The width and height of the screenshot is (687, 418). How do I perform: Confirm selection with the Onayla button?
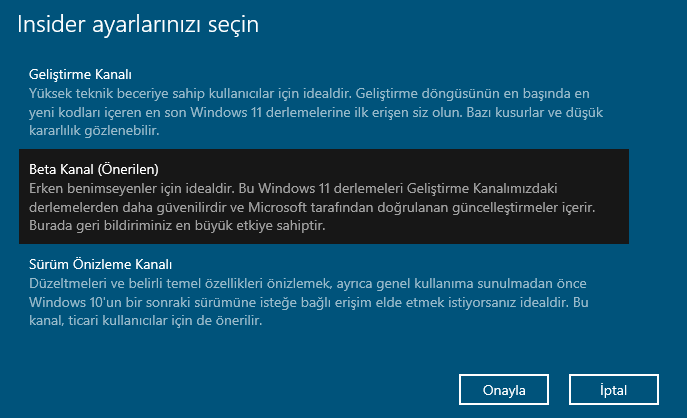coord(505,388)
